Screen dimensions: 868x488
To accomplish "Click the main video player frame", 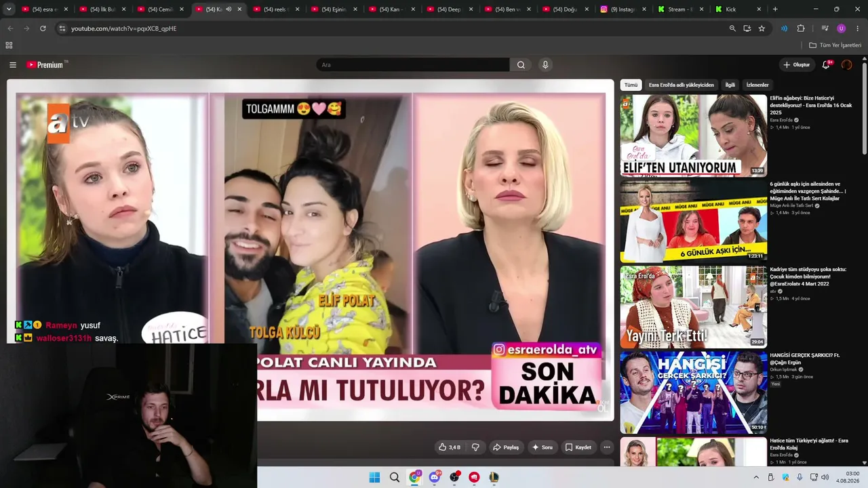I will (x=311, y=250).
